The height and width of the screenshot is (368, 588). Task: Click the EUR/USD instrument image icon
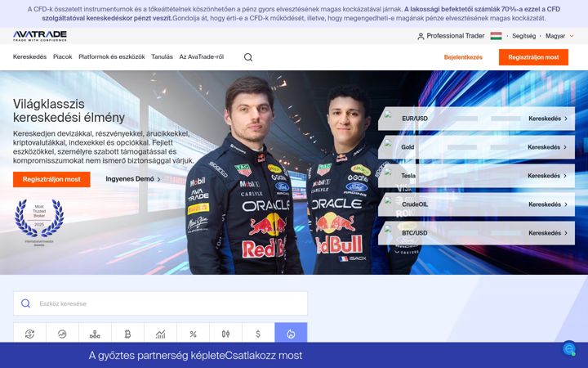(388, 115)
